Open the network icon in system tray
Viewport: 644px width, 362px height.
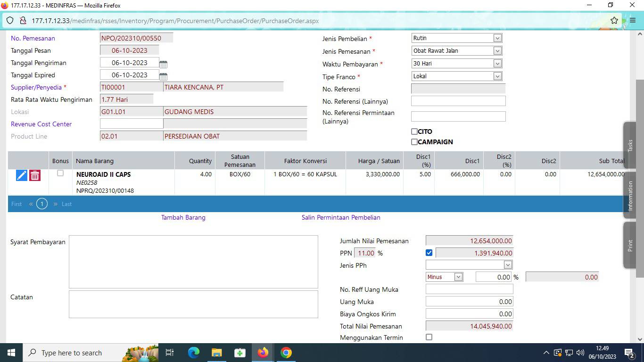point(569,353)
